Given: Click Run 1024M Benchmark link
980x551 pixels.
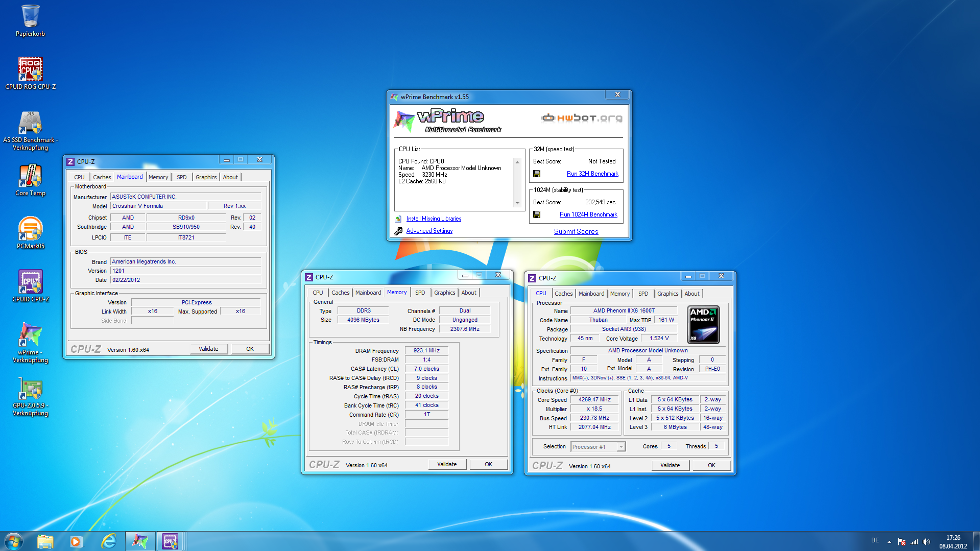Looking at the screenshot, I should (x=588, y=214).
